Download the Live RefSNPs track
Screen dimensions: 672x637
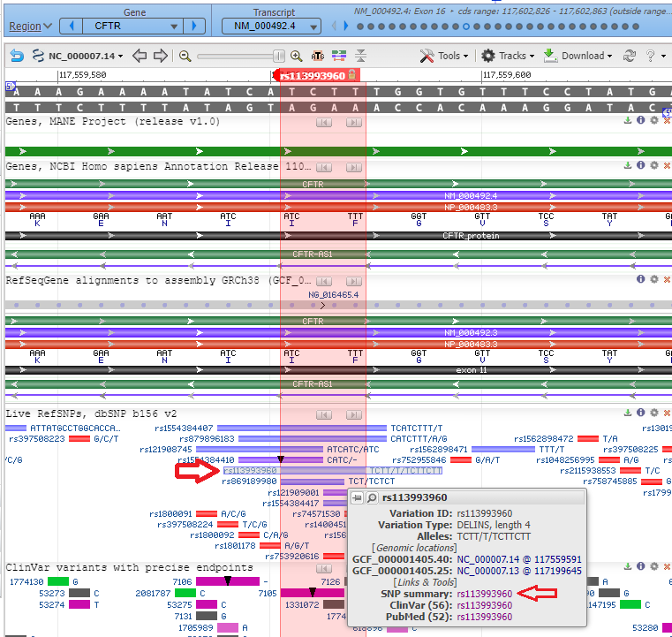pyautogui.click(x=628, y=413)
